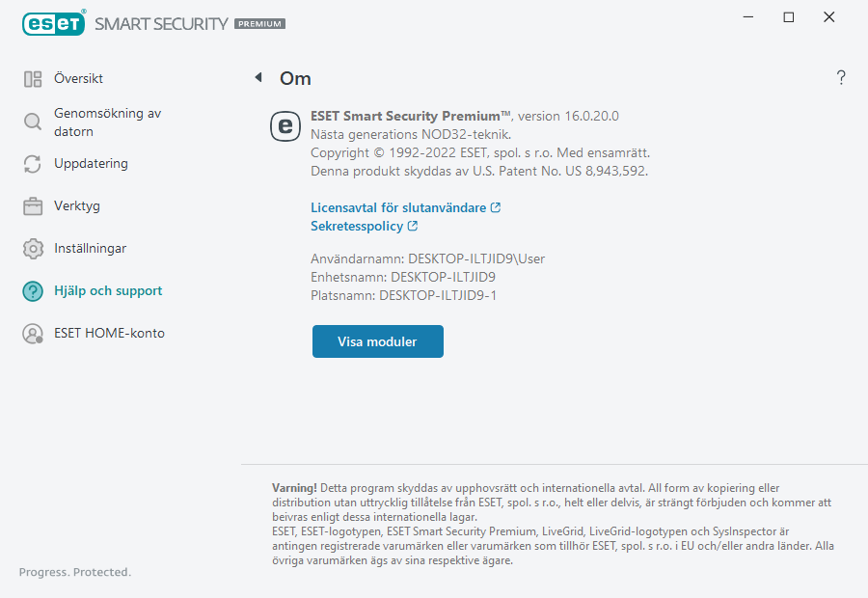This screenshot has width=868, height=598.
Task: Go back using the arrow beside Om
Action: (x=258, y=78)
